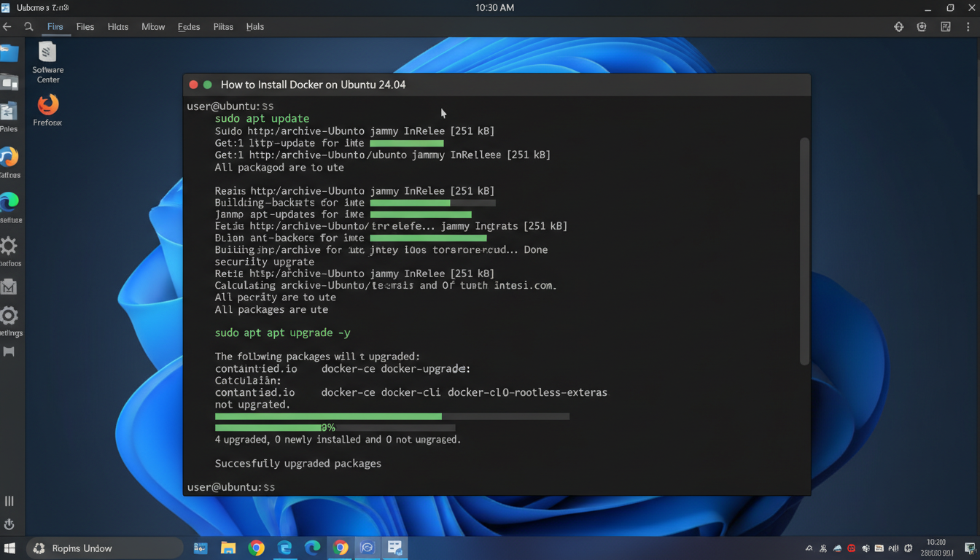Click 'The following packages' line in terminal
Image resolution: width=980 pixels, height=560 pixels.
[x=317, y=357]
